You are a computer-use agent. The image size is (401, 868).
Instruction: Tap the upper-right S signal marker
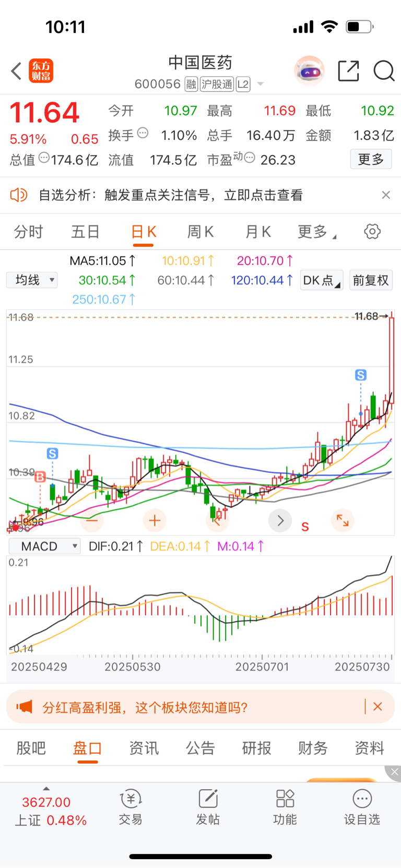pyautogui.click(x=361, y=375)
